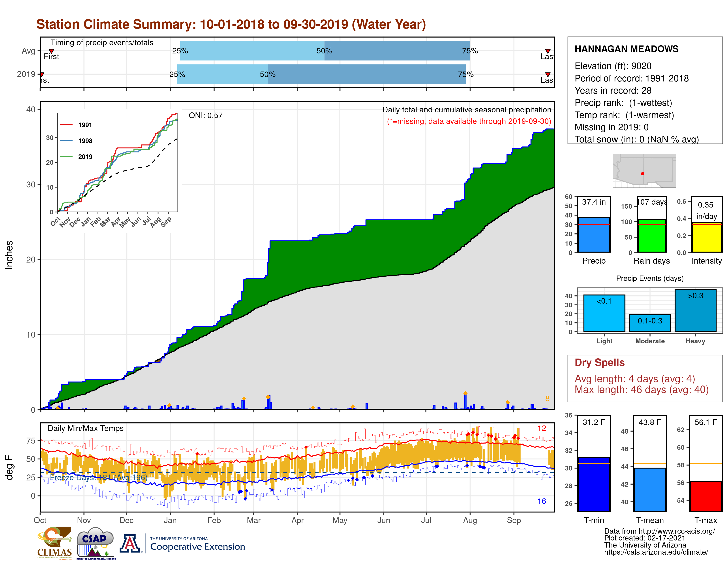728x563 pixels.
Task: Click the HANNAGAN MEADOWS station name
Action: tap(626, 49)
